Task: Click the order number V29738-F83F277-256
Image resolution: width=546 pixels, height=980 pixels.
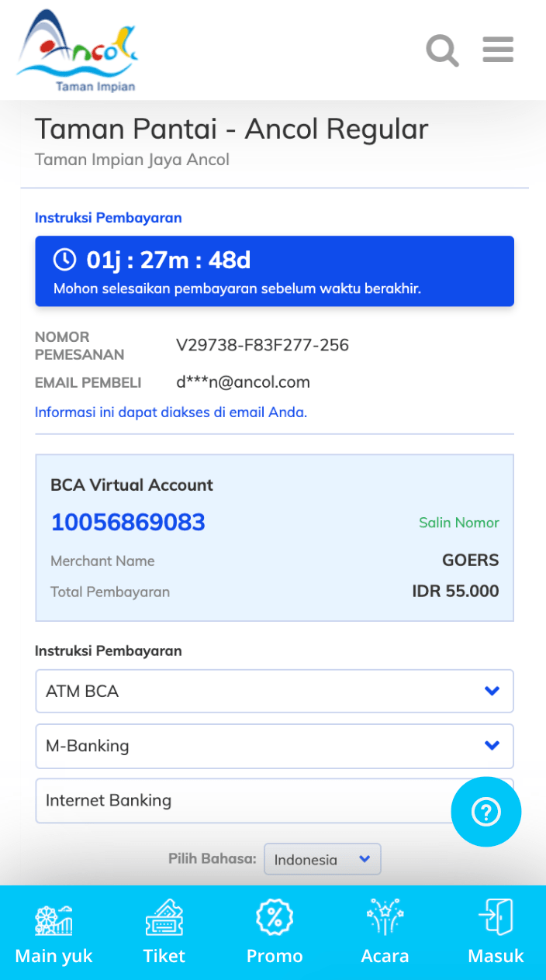Action: 262,345
